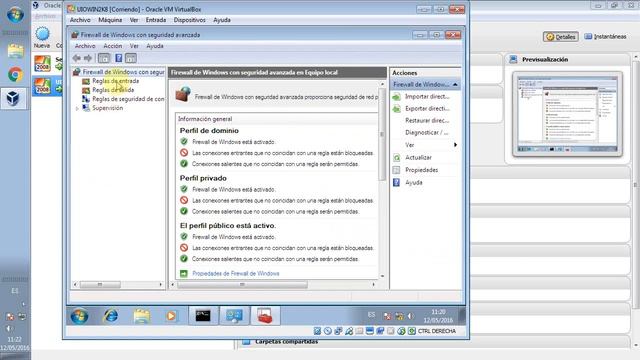640x360 pixels.
Task: Open Reglas de salida in the tree
Action: tap(113, 90)
